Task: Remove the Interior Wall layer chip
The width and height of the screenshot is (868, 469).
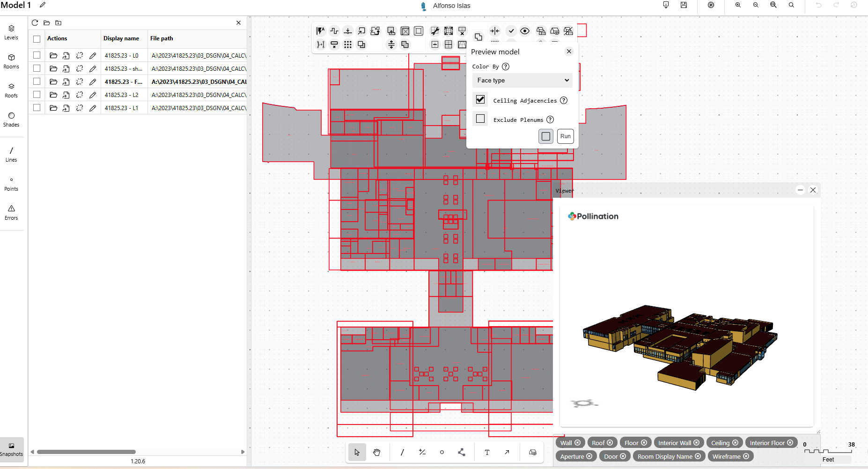Action: coord(697,443)
